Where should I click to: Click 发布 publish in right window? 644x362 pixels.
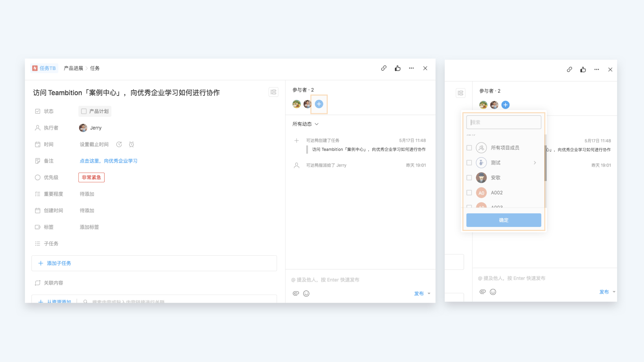pos(604,292)
